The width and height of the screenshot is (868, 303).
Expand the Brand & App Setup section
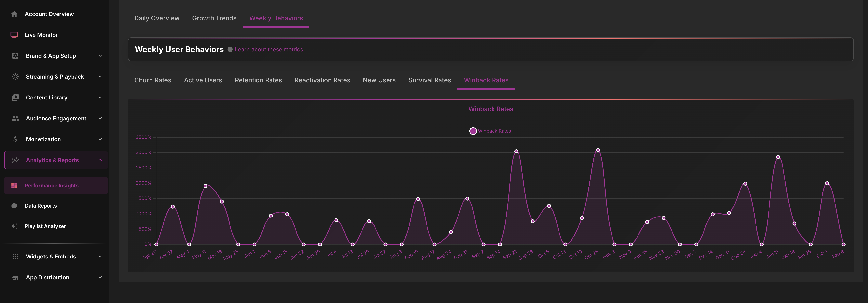coord(100,56)
